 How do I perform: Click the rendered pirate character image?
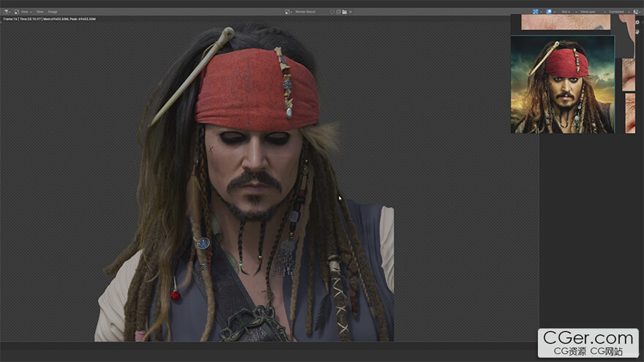click(244, 183)
